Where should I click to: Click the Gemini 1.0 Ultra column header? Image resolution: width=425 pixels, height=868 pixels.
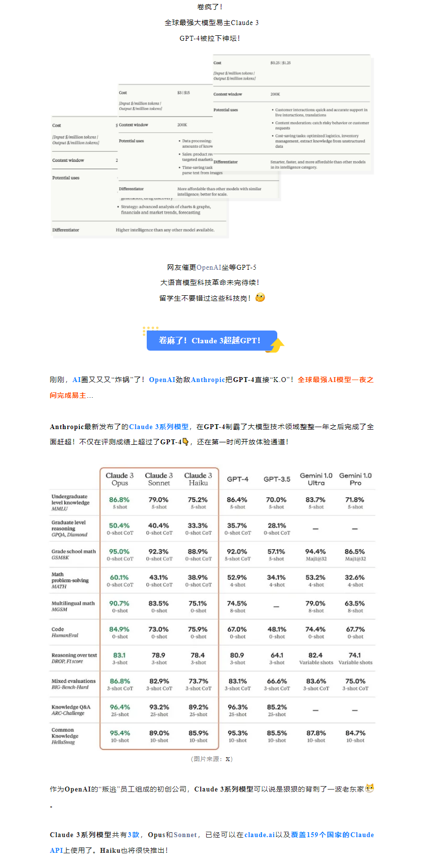(x=316, y=479)
